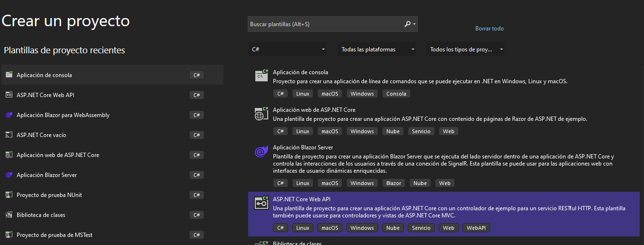Open the C# language filter dropdown
Viewport: 644px width, 245px height.
(x=287, y=49)
